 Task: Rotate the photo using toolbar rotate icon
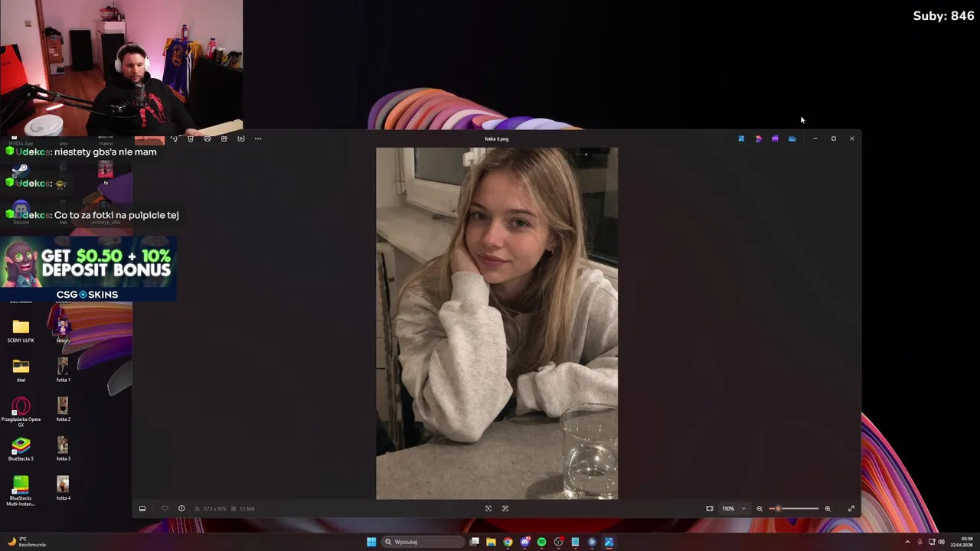pyautogui.click(x=175, y=139)
